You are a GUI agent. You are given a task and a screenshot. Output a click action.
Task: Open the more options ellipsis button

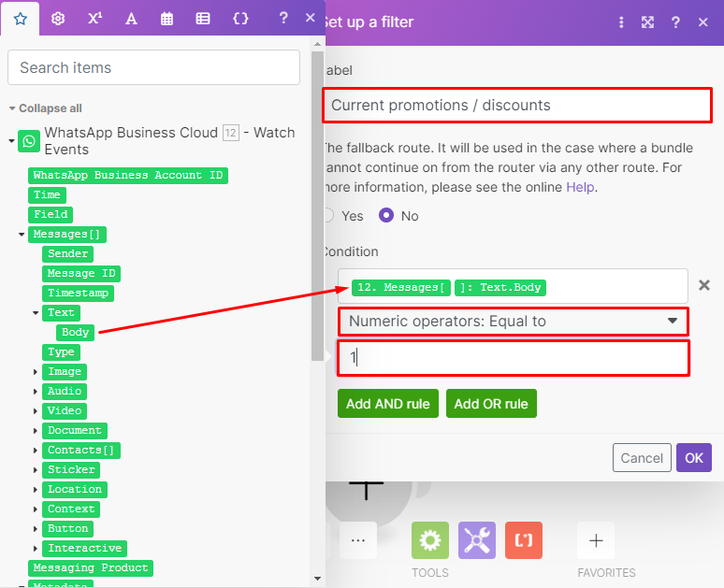point(358,540)
